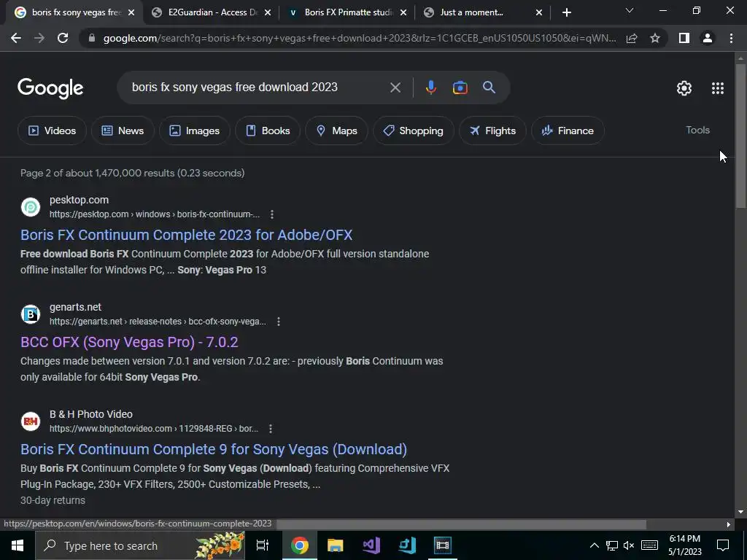Bookmark this page with the star
Image resolution: width=747 pixels, height=560 pixels.
click(x=655, y=38)
